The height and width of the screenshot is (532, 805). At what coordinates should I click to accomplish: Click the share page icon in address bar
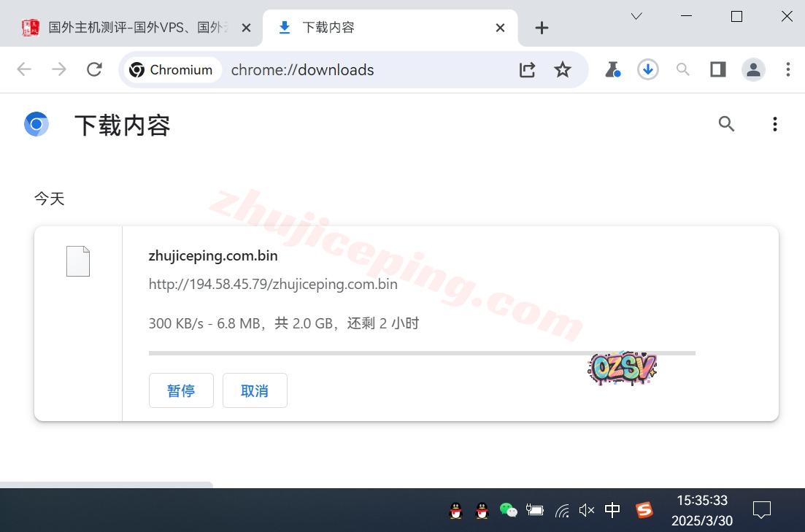[527, 69]
